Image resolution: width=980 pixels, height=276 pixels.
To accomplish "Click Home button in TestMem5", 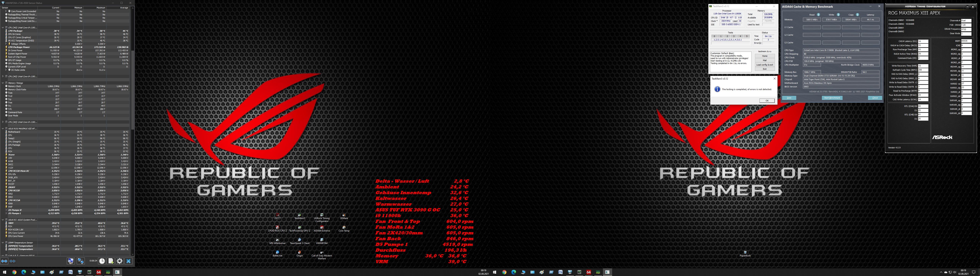I will (765, 56).
